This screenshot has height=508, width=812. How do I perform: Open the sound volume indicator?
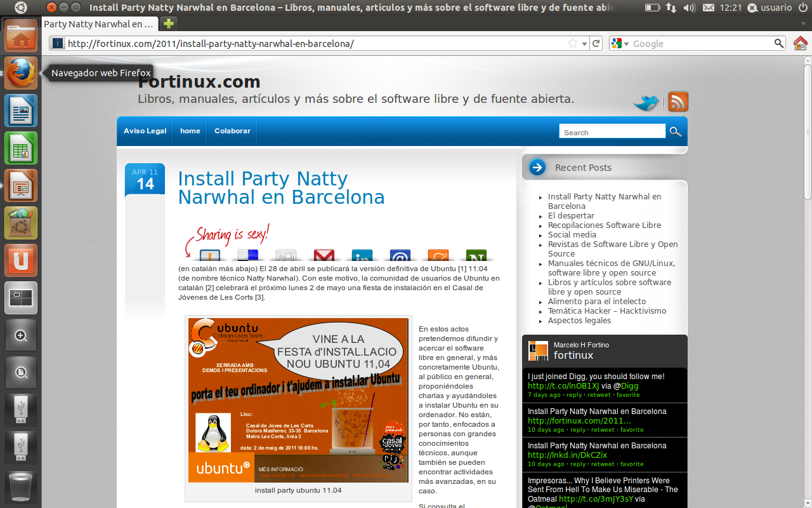[x=690, y=8]
